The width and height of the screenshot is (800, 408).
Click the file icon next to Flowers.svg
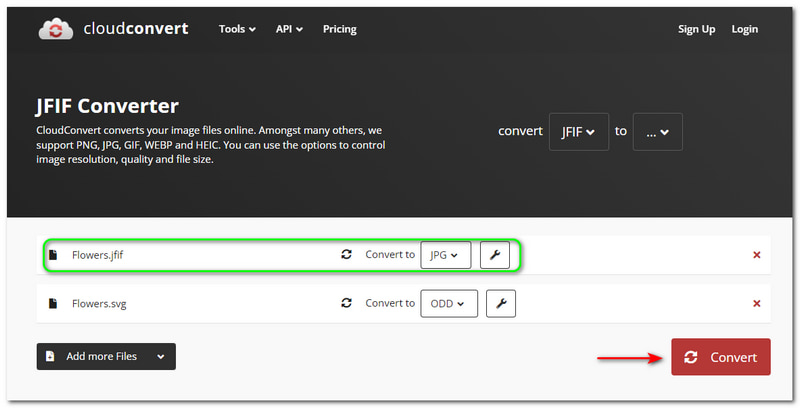tap(53, 303)
